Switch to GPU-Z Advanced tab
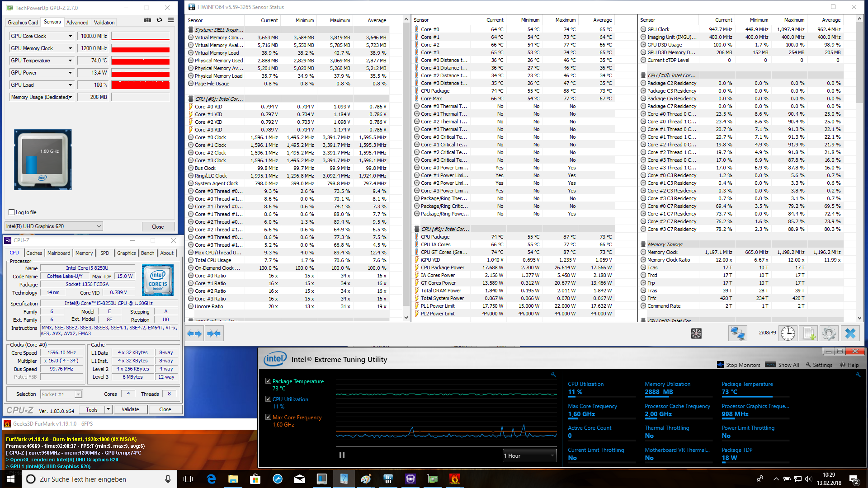Screen dimensions: 868x488 (77, 22)
